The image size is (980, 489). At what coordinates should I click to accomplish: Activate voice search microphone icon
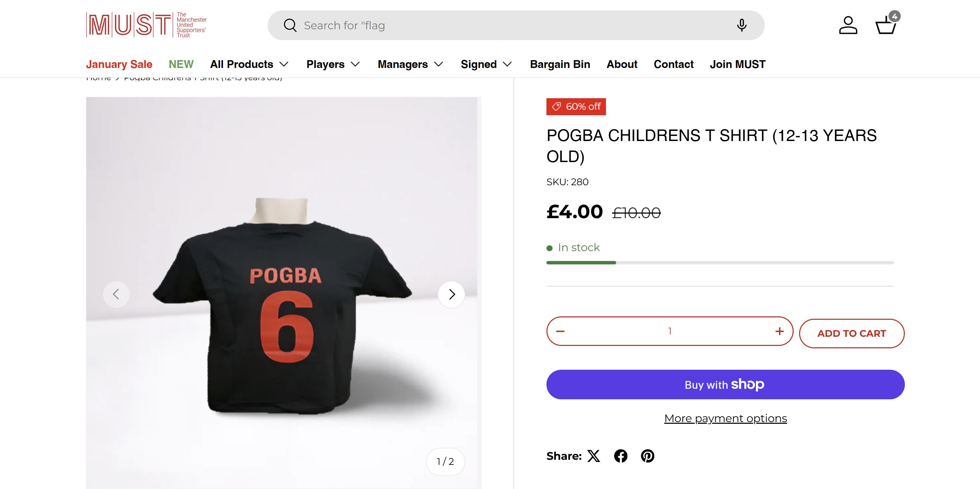tap(742, 25)
